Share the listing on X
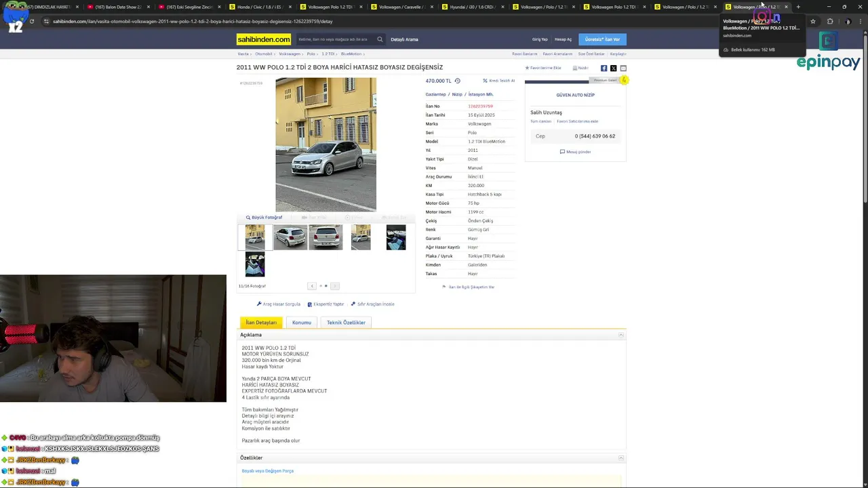 [614, 68]
